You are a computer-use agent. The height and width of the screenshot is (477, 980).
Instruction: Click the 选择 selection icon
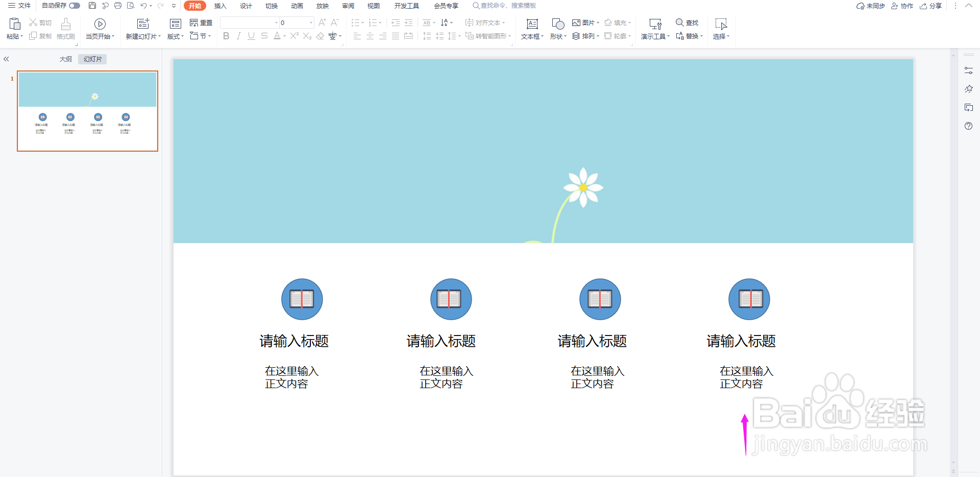point(721,24)
